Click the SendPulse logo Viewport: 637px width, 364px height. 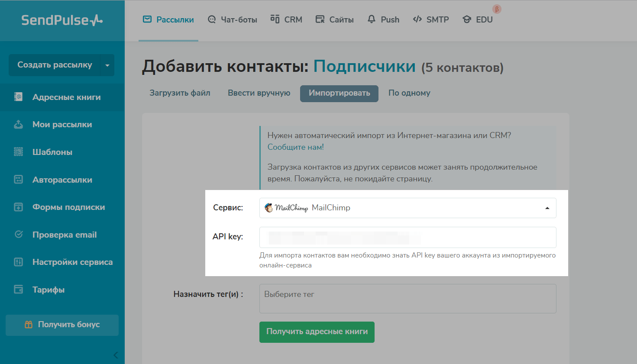tap(62, 20)
